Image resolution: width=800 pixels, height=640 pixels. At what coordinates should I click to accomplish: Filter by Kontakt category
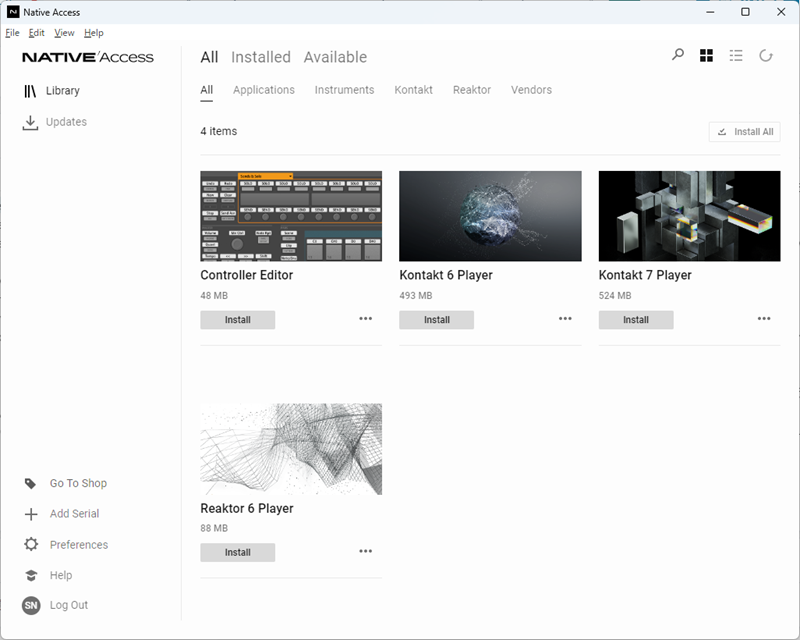[413, 90]
